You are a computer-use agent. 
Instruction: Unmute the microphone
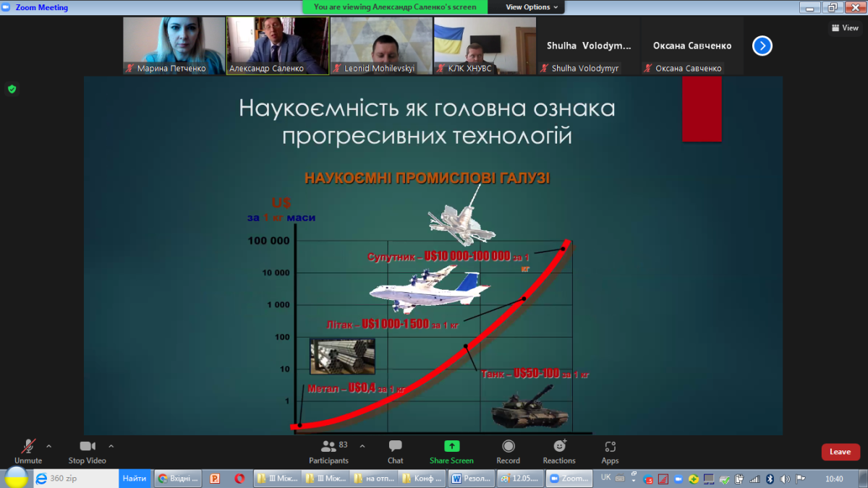tap(28, 452)
